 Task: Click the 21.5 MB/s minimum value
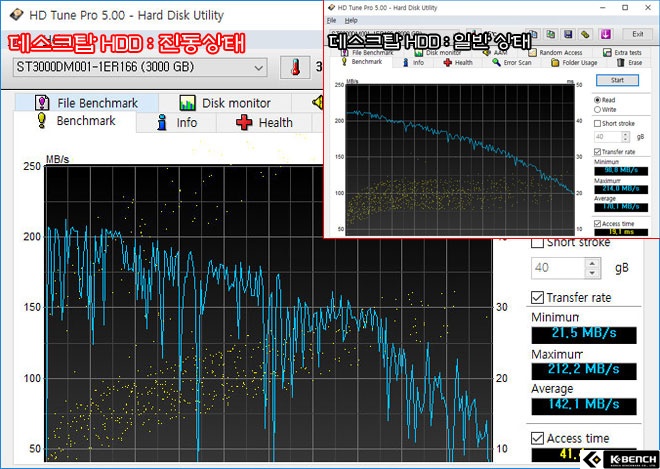(x=584, y=334)
